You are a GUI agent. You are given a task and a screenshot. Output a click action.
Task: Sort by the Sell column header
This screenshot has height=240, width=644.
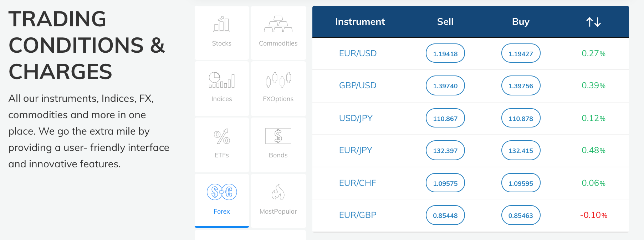click(x=445, y=21)
